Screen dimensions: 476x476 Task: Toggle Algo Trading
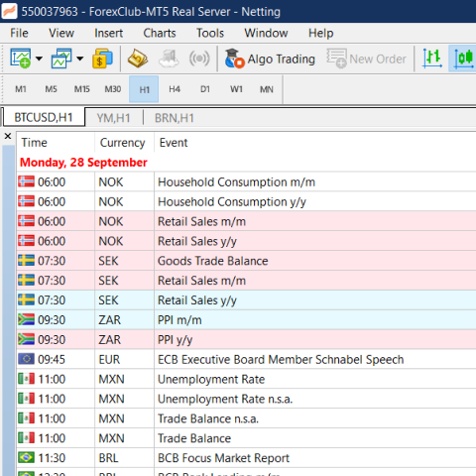[x=270, y=59]
